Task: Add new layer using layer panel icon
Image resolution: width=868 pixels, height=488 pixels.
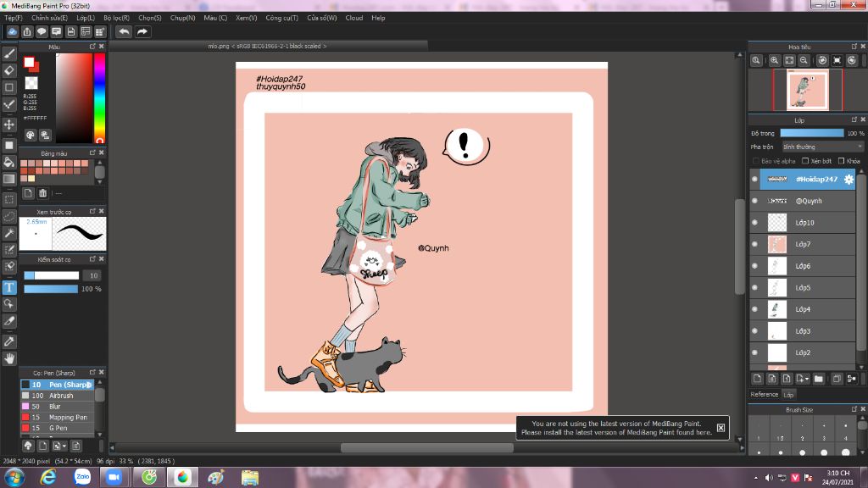Action: click(757, 379)
